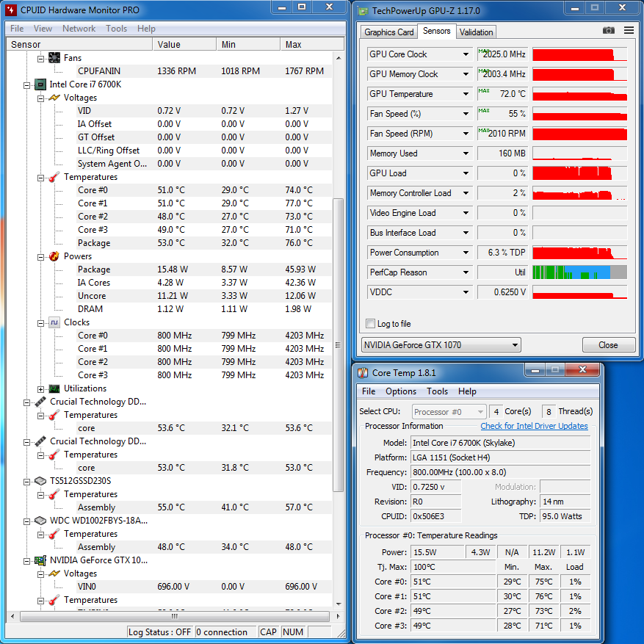Open the GPU-Z hamburger menu icon

coord(629,30)
